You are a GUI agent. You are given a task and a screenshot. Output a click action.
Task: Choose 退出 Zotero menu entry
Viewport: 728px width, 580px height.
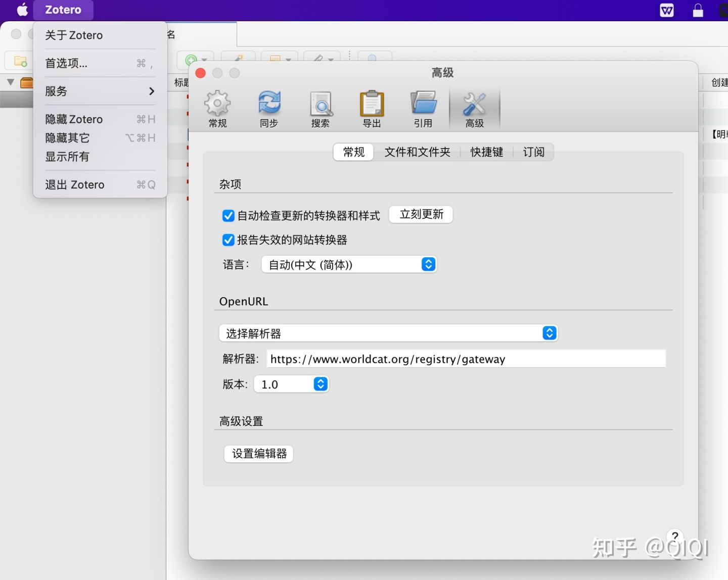pos(100,184)
